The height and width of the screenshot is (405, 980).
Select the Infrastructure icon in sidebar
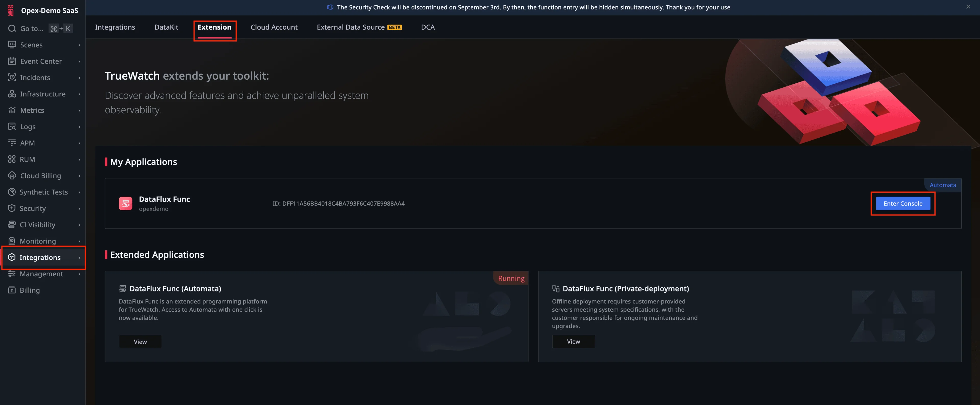pos(12,94)
